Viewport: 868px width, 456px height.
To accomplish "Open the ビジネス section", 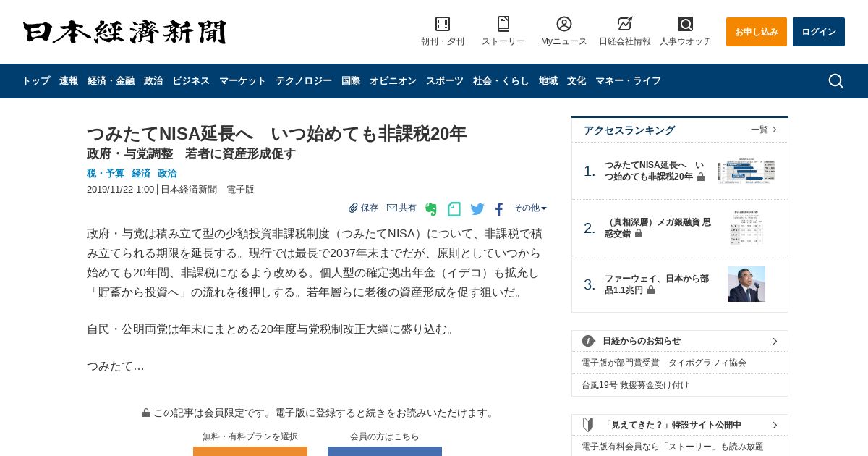I will coord(191,81).
